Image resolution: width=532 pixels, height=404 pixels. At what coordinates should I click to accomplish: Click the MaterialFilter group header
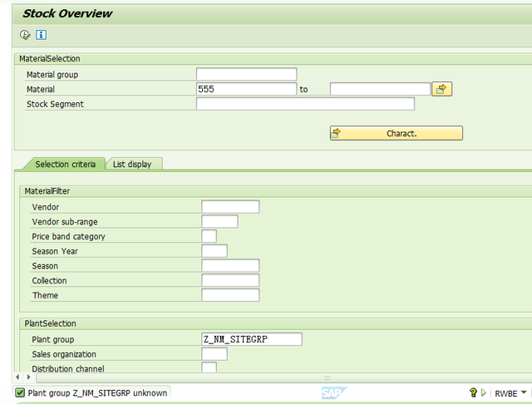pos(47,191)
